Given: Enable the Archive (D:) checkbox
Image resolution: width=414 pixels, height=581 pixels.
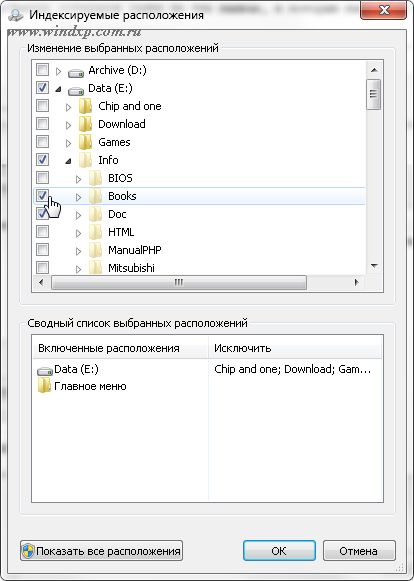Looking at the screenshot, I should pos(42,69).
